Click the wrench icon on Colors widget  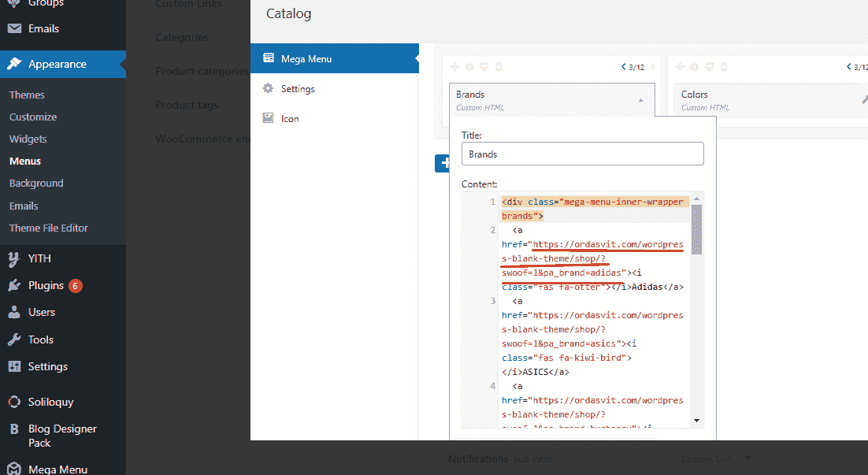[864, 100]
